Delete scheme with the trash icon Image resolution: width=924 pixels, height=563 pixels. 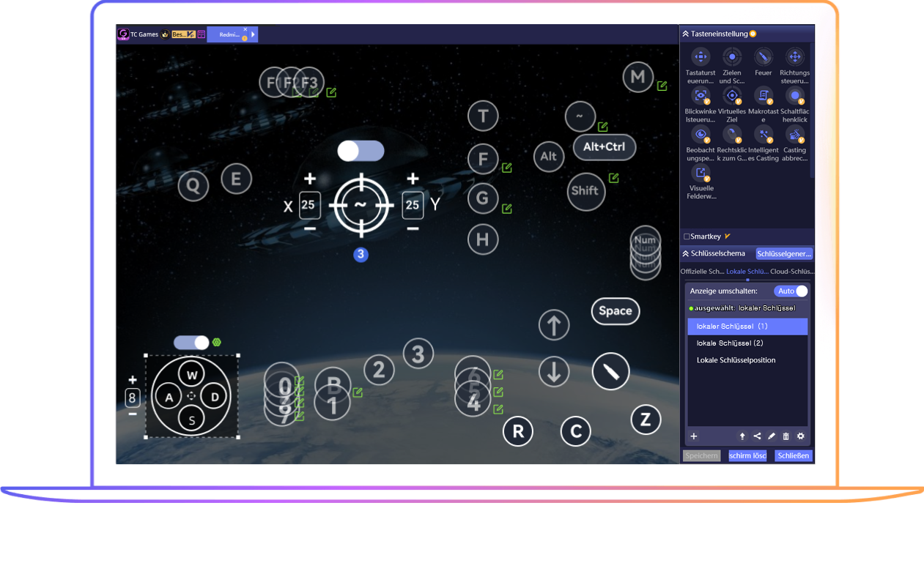coord(786,436)
